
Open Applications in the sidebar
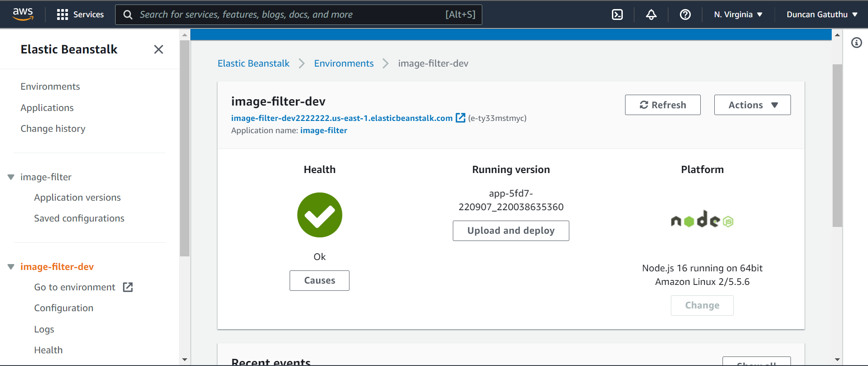pyautogui.click(x=47, y=108)
